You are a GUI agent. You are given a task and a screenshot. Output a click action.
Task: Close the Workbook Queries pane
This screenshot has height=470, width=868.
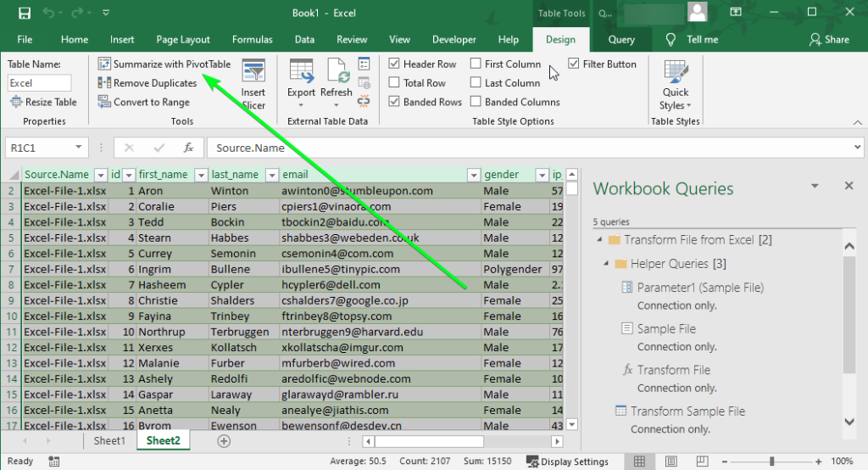coord(849,187)
